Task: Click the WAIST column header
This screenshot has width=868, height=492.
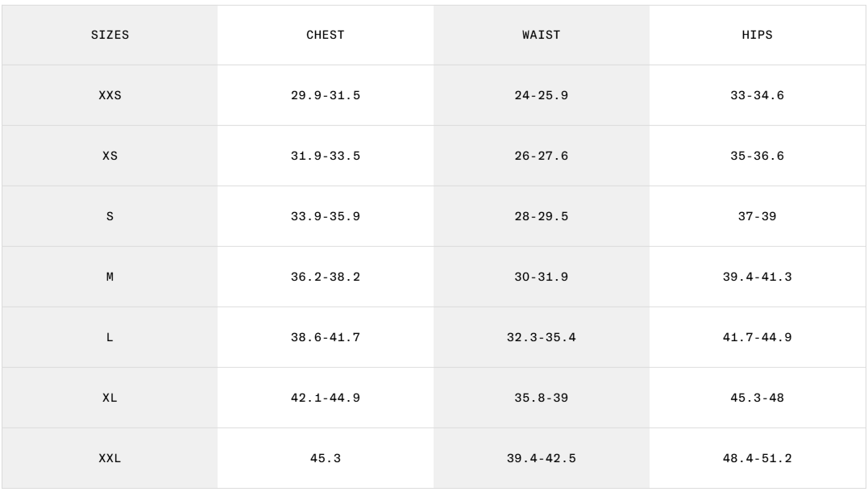Action: [541, 35]
